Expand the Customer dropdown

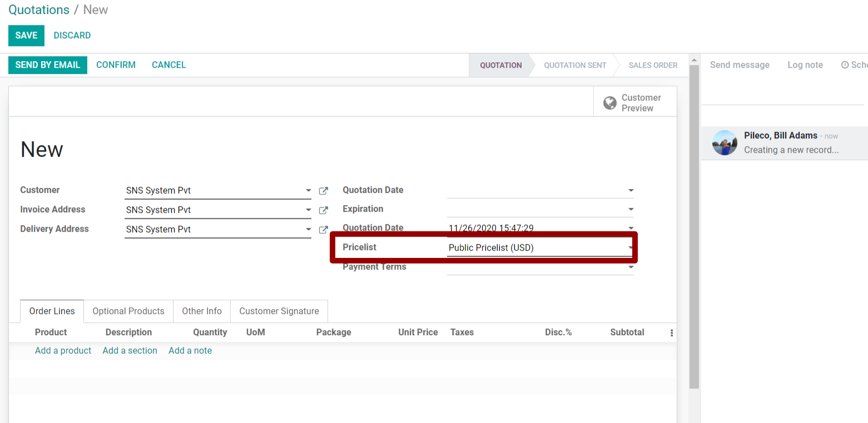click(308, 191)
